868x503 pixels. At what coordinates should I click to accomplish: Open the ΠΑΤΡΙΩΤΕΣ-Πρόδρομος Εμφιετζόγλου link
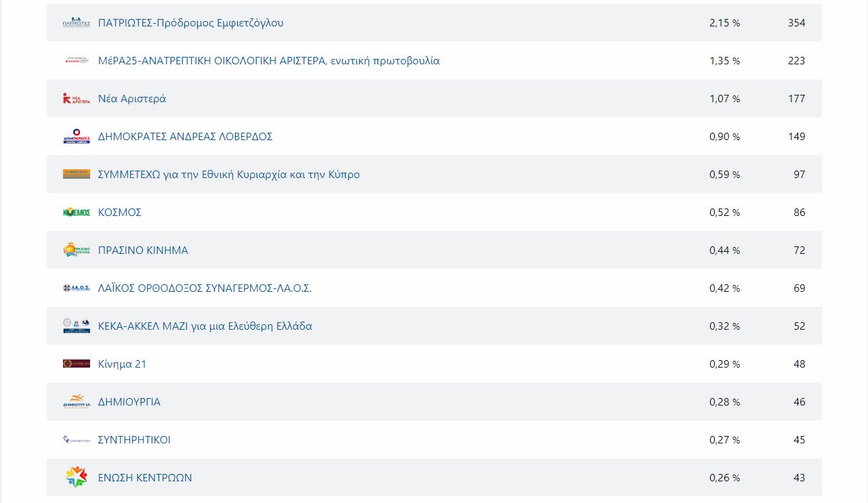190,23
